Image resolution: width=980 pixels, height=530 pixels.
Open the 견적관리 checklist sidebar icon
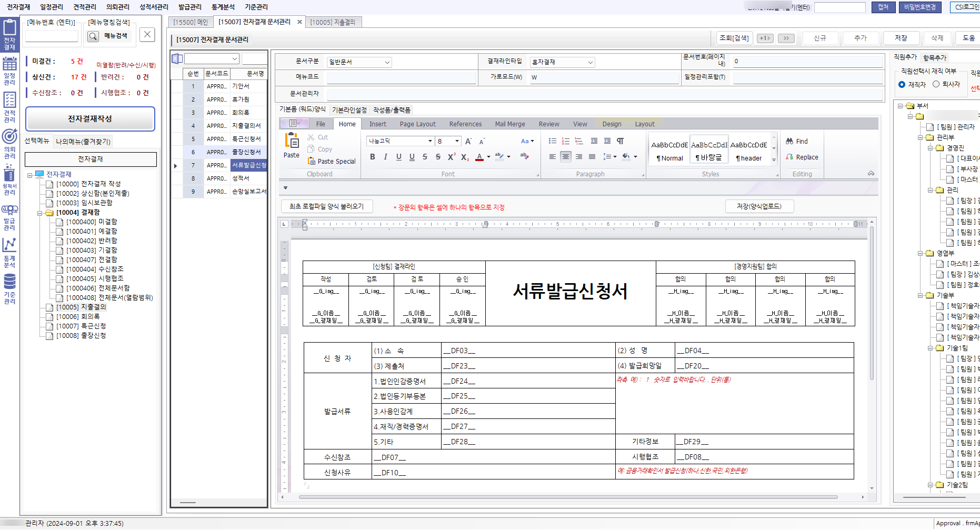[x=9, y=107]
